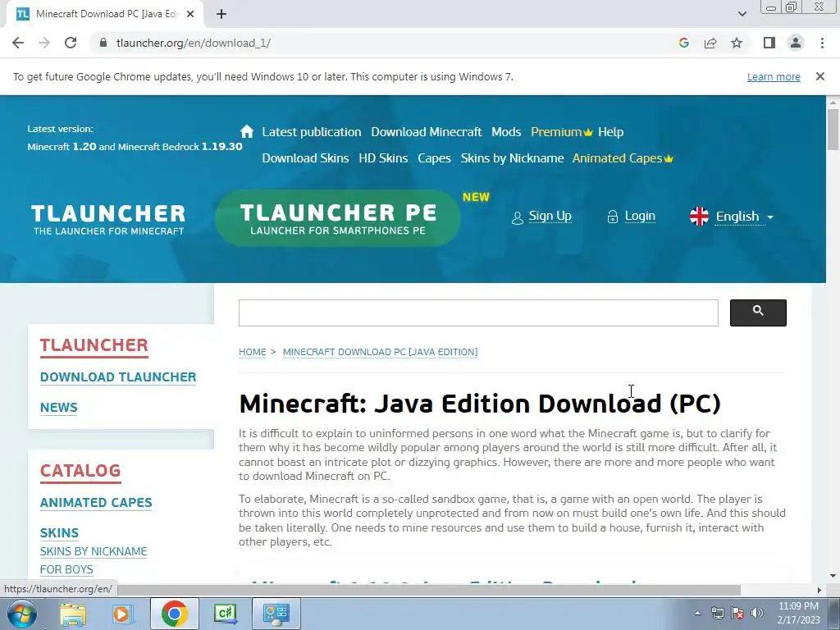Click Learn more about Chrome updates

point(774,76)
